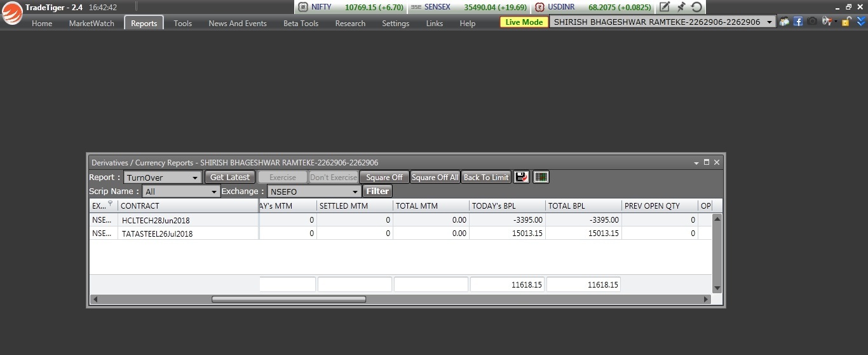This screenshot has height=355, width=868.
Task: Click the pin ticker icon
Action: tap(681, 7)
